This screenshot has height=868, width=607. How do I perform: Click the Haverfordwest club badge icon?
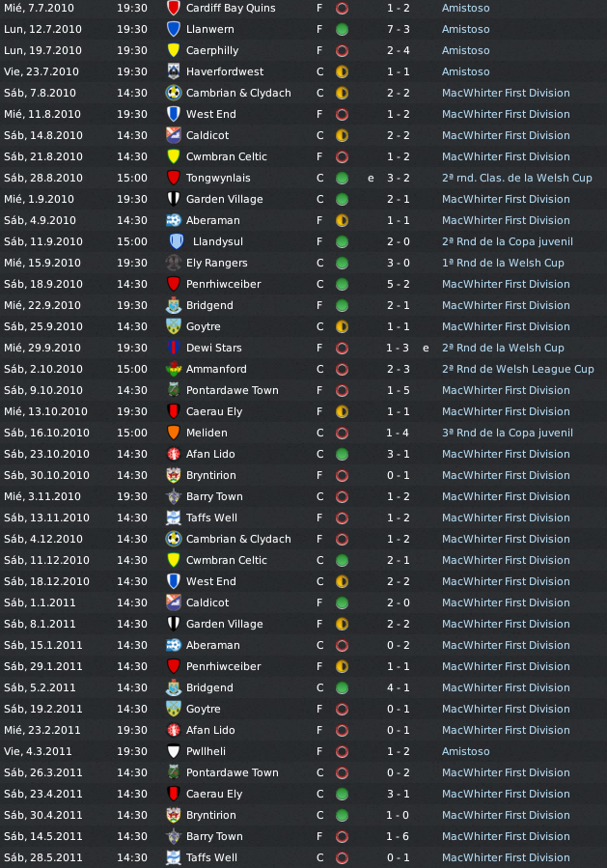(x=173, y=71)
